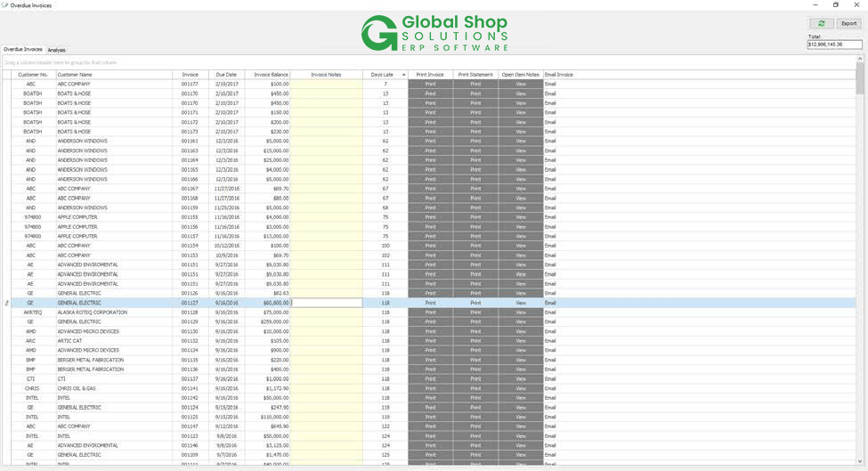Click the Total amount field
The image size is (868, 471).
834,45
